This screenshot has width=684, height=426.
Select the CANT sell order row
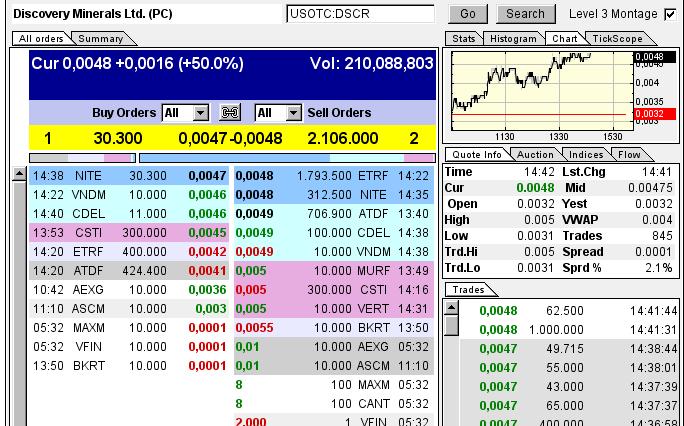(334, 404)
